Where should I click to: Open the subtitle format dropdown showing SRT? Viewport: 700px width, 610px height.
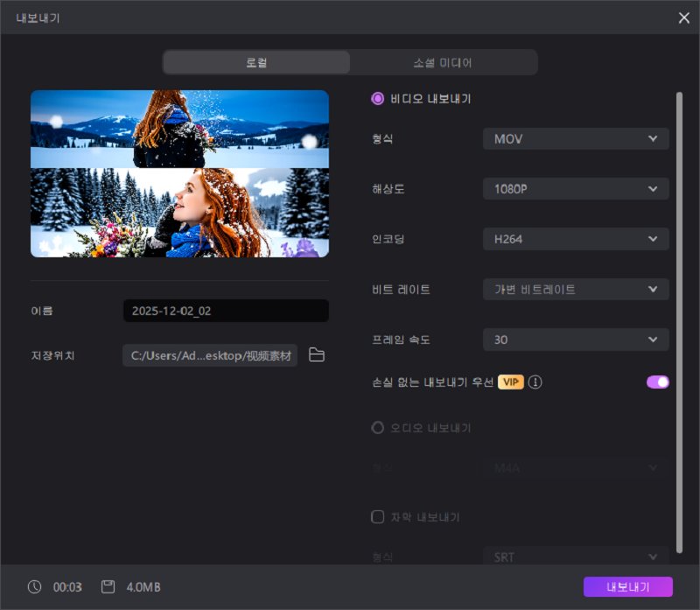pos(575,557)
